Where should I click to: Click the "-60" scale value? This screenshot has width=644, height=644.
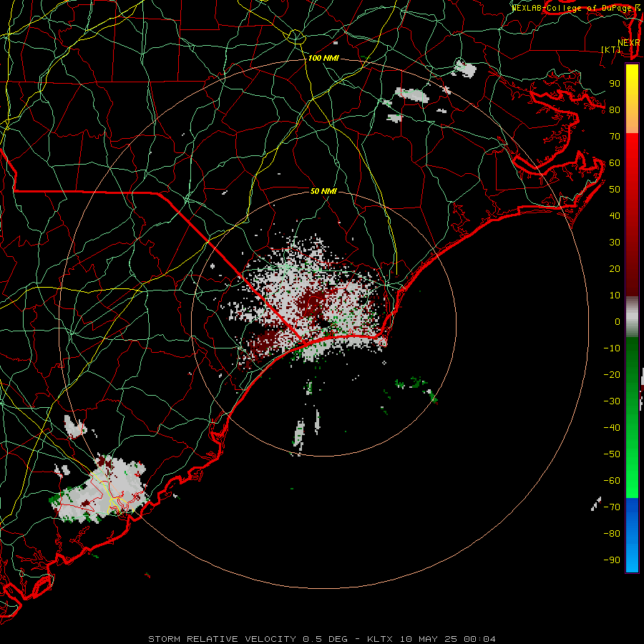coord(612,481)
